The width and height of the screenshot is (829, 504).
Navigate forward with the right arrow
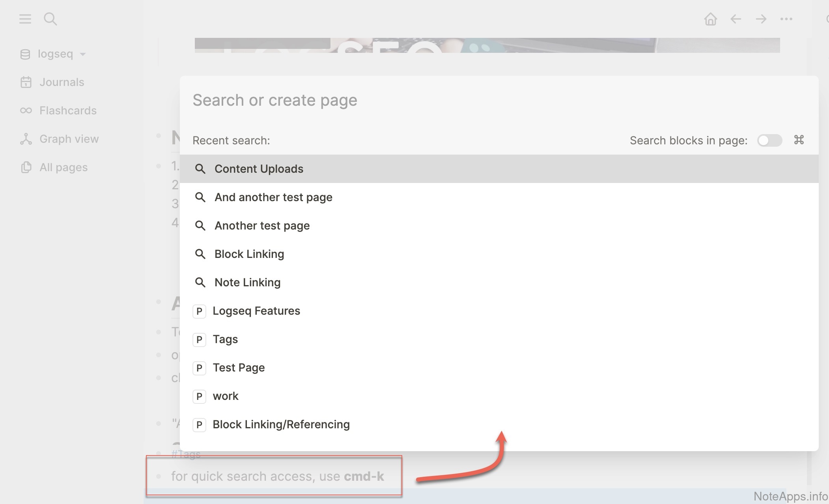(x=761, y=19)
